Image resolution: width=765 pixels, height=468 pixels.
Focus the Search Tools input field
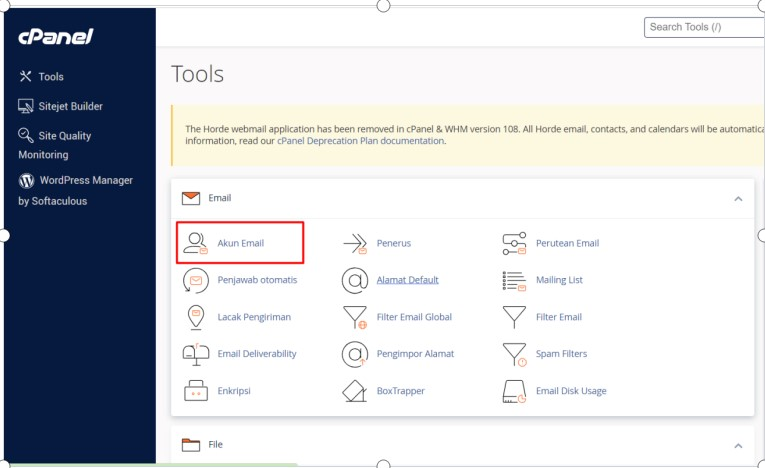704,27
